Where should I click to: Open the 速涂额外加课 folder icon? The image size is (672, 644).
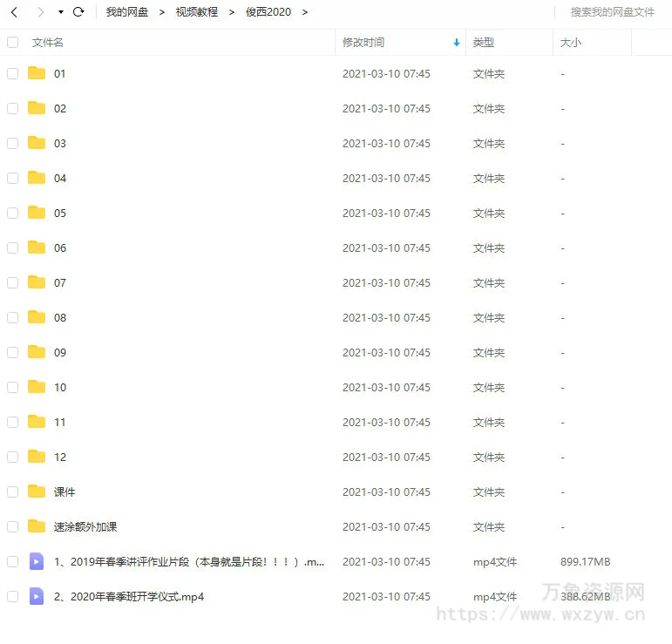coord(37,526)
